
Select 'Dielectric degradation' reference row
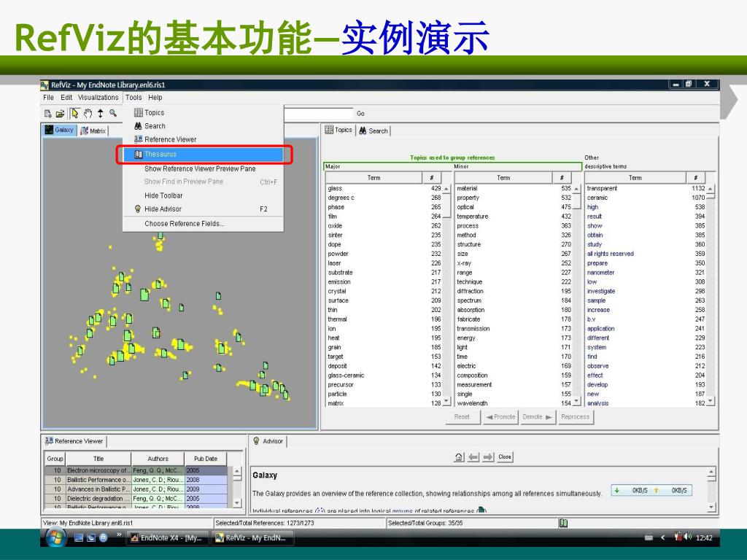(136, 499)
